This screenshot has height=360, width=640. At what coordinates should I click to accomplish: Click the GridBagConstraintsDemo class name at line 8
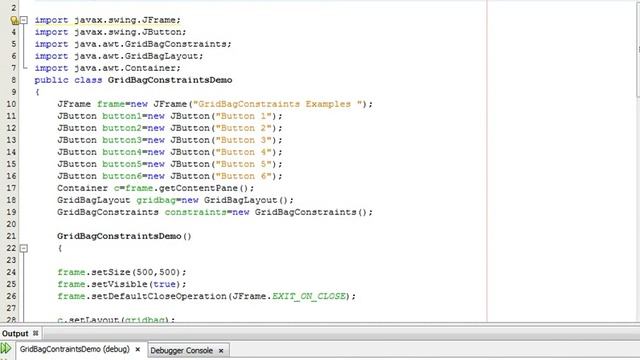coord(170,80)
